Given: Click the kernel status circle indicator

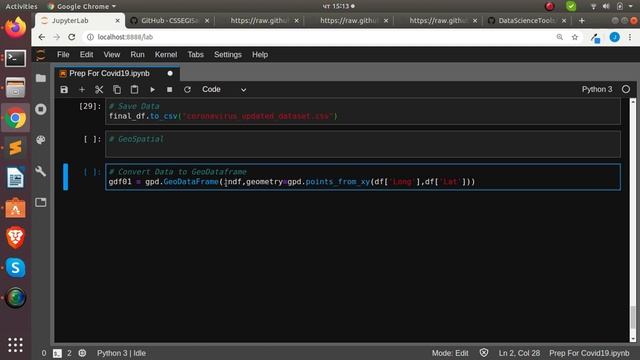Looking at the screenshot, I should point(626,89).
